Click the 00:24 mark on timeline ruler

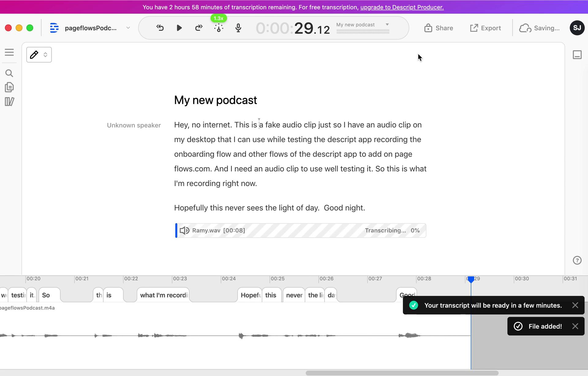(228, 279)
